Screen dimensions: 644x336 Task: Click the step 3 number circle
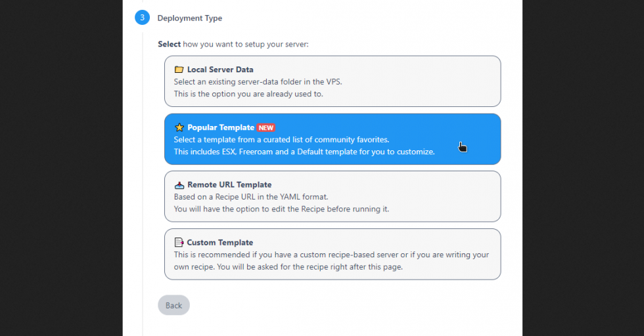point(143,18)
